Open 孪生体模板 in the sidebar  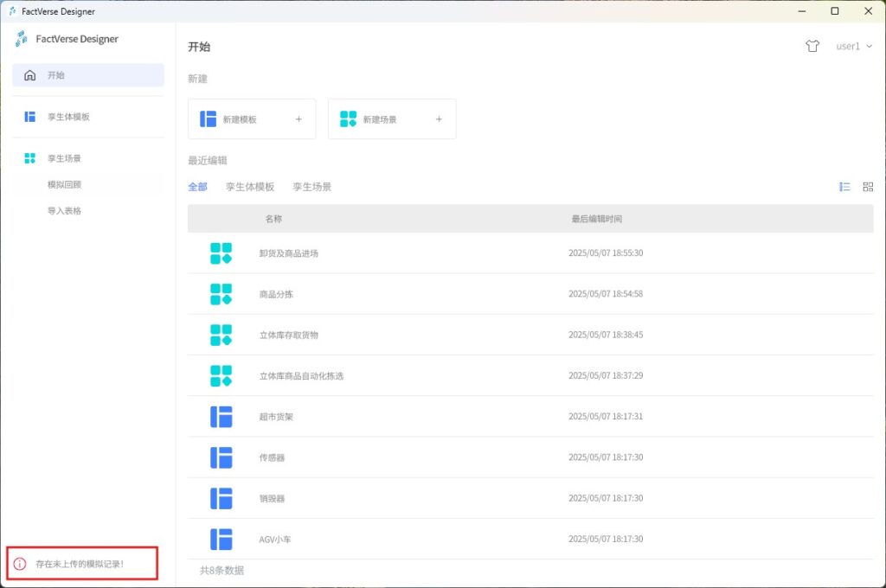(68, 117)
